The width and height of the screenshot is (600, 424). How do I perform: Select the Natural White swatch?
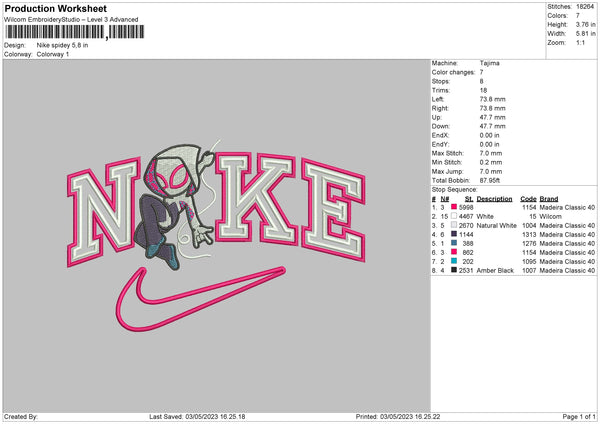click(454, 225)
